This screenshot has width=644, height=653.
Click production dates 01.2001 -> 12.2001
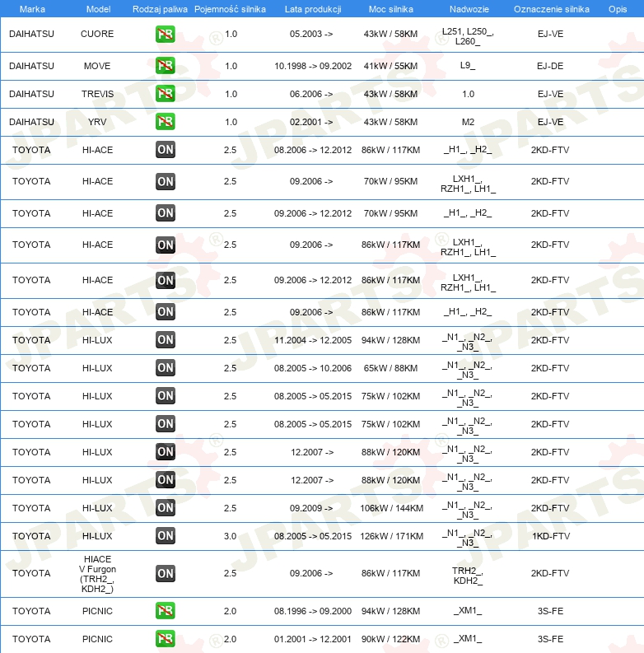(313, 638)
